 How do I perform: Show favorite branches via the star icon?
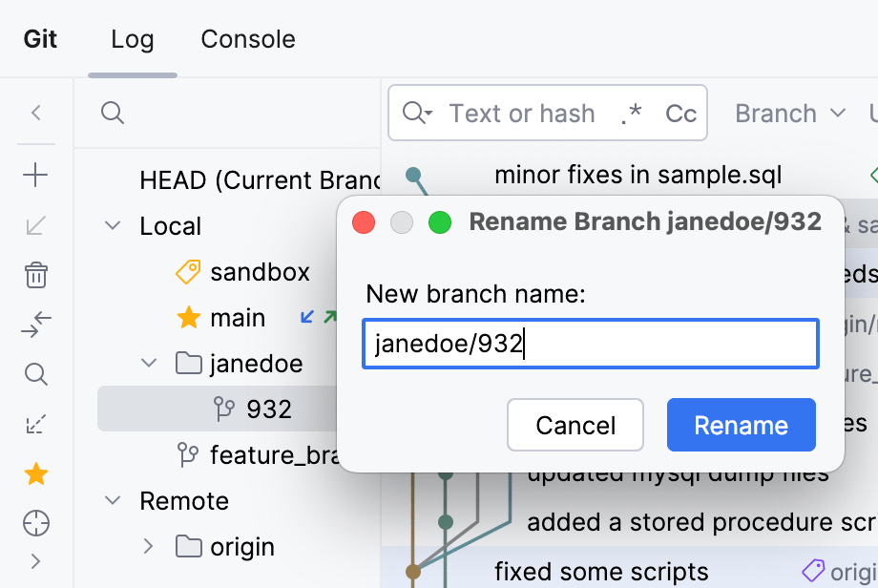35,473
